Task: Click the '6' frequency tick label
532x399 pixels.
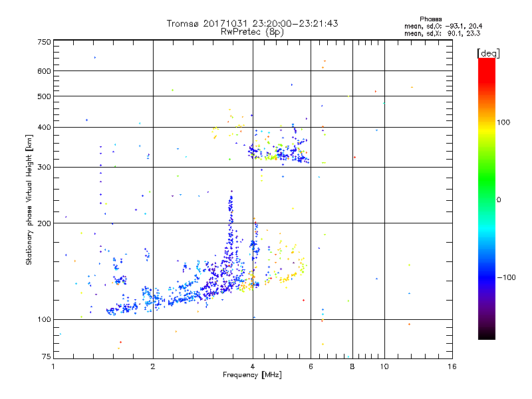Action: click(x=311, y=366)
